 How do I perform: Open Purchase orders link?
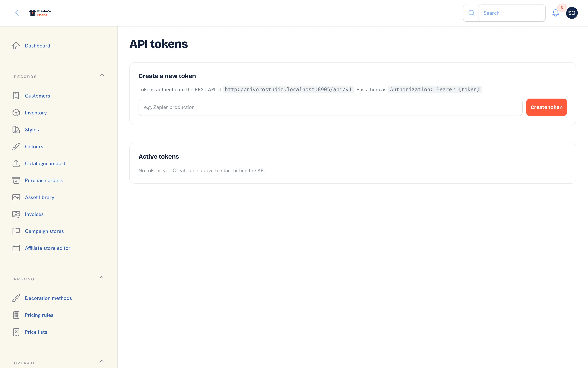coord(44,180)
